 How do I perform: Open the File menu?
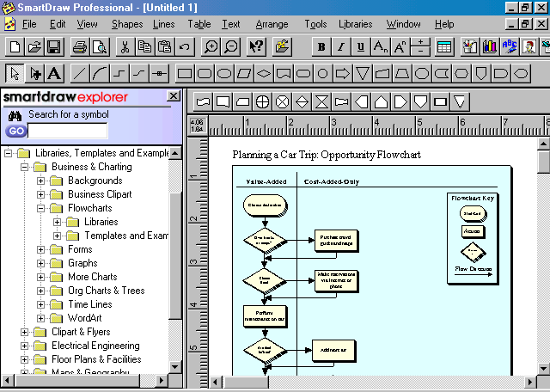[29, 24]
